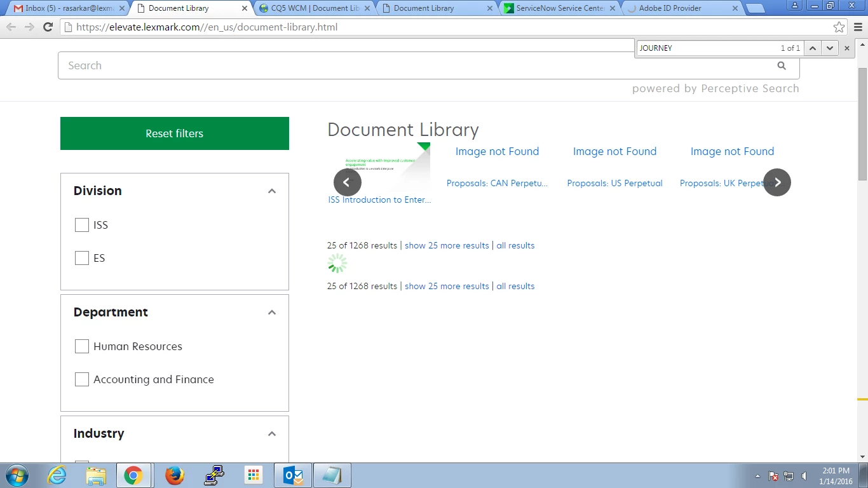Open the Windows Start button
This screenshot has height=488, width=868.
[x=16, y=475]
